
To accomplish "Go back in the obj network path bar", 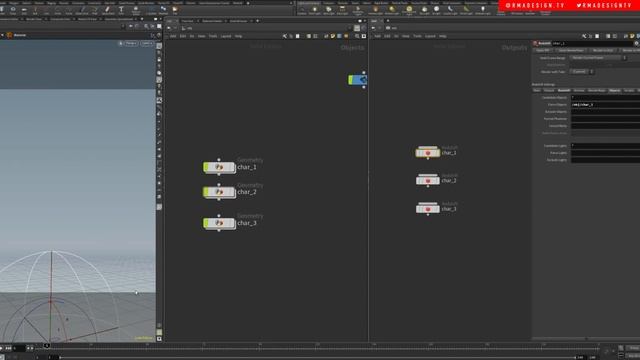I will (x=169, y=28).
